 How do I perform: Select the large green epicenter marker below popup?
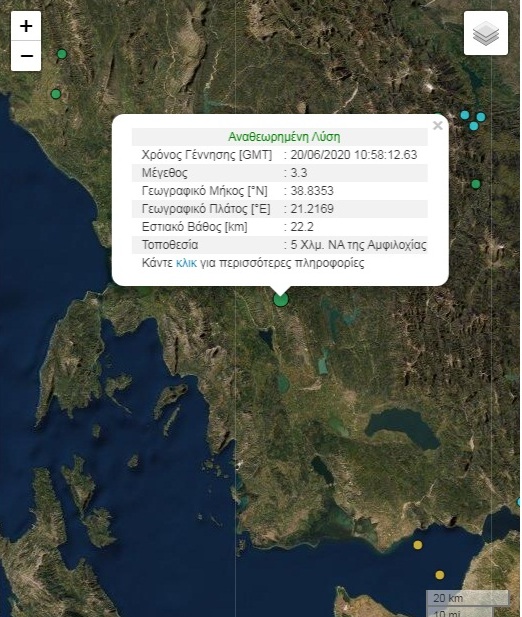tap(280, 300)
